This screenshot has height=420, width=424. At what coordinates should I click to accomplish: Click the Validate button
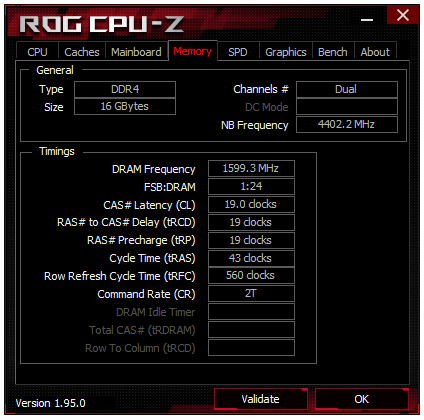[x=260, y=399]
